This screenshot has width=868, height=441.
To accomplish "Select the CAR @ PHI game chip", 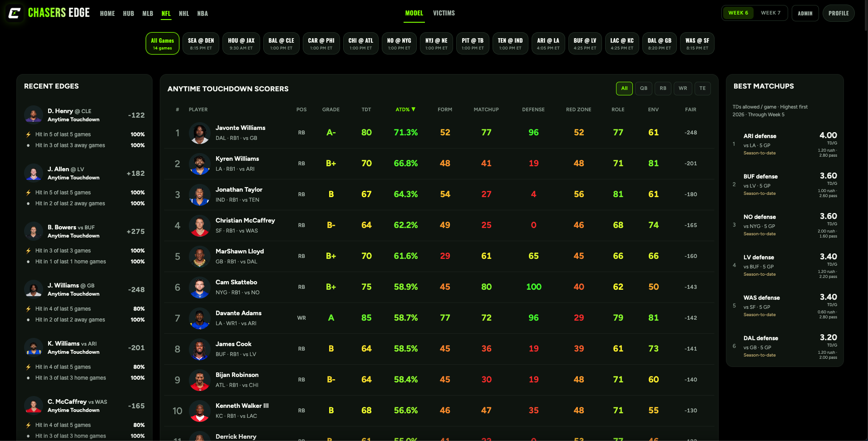I will [x=321, y=44].
